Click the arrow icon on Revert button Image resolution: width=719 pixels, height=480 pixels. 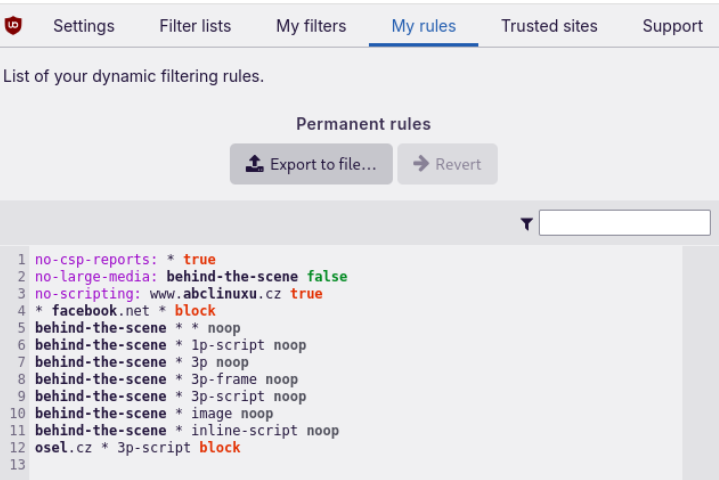421,164
